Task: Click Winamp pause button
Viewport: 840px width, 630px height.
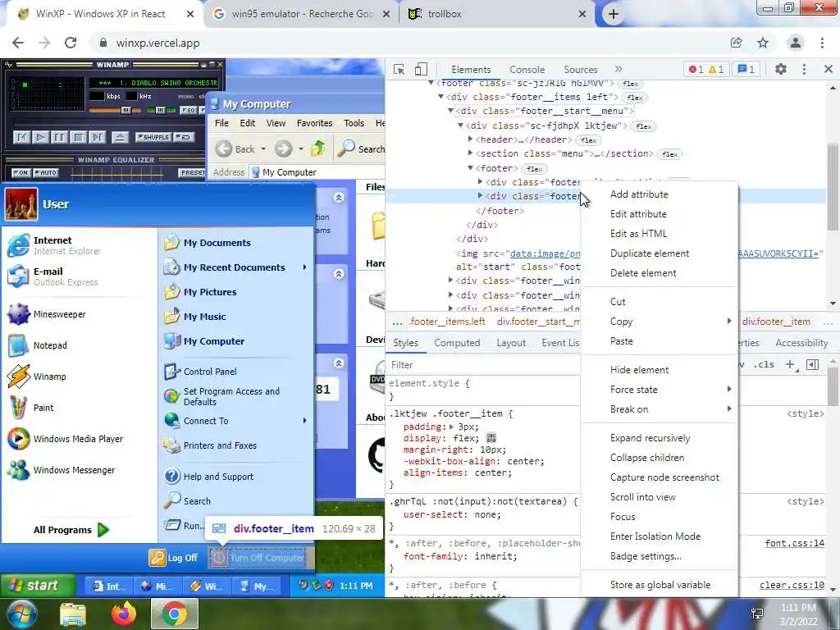Action: [59, 137]
